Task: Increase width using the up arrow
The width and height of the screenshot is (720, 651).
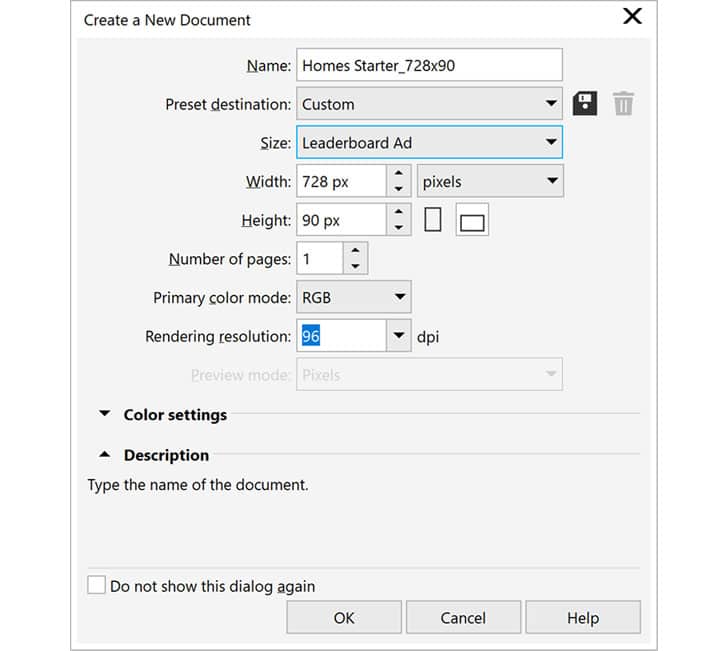Action: click(x=399, y=174)
